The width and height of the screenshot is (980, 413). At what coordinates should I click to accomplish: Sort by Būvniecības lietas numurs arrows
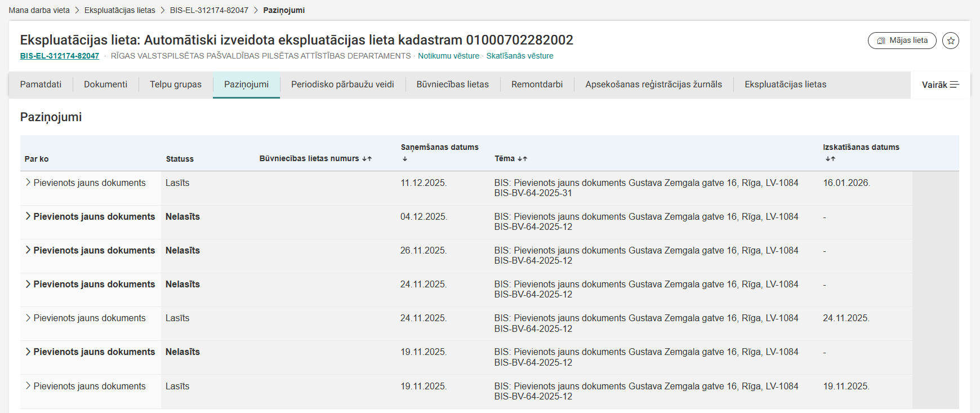(x=367, y=159)
